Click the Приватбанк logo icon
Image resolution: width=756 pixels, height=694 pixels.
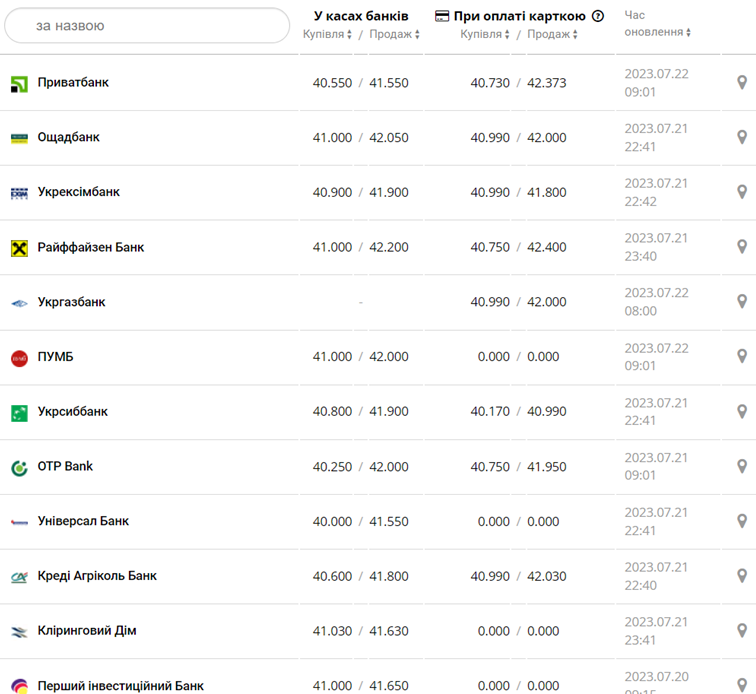[19, 84]
